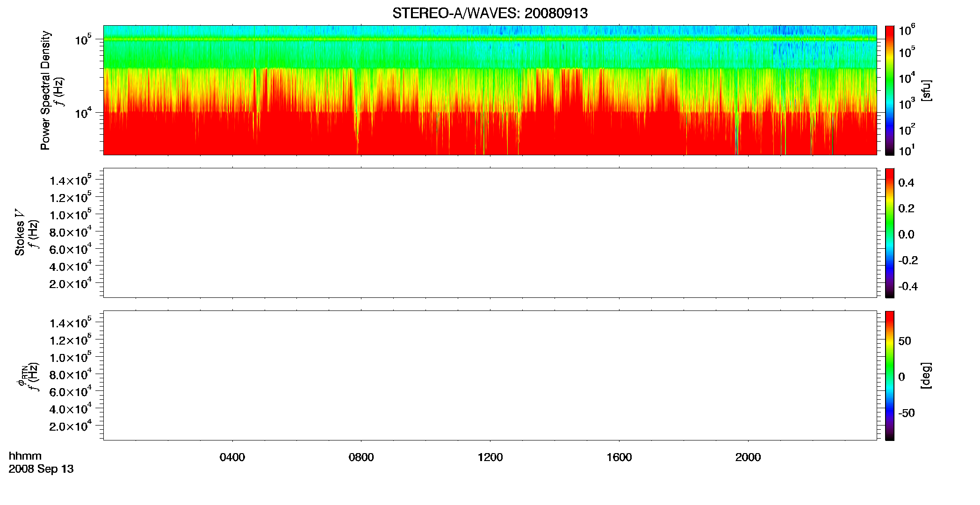The width and height of the screenshot is (980, 505).
Task: Click the 10^6 top colorbar value
Action: [907, 30]
